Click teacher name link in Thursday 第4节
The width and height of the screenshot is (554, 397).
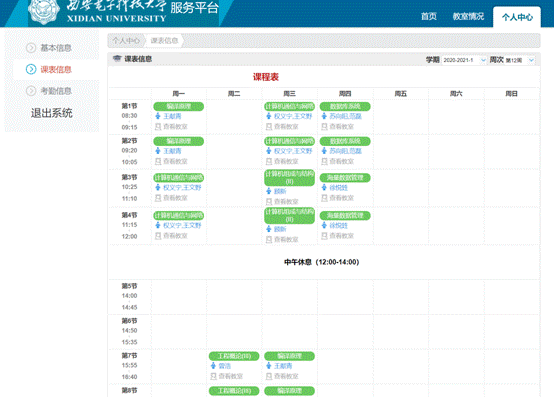point(338,225)
